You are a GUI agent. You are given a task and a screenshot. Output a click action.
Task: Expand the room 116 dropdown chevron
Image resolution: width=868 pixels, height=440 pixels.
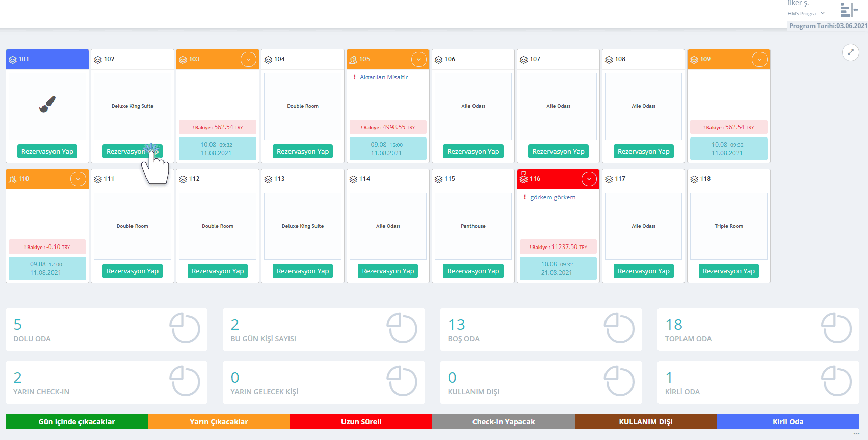pyautogui.click(x=589, y=179)
